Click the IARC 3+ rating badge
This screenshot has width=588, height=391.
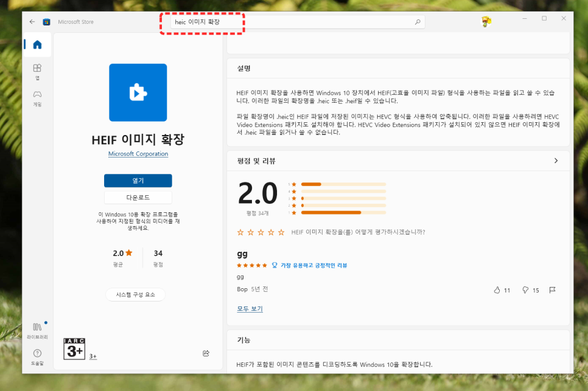pos(74,348)
